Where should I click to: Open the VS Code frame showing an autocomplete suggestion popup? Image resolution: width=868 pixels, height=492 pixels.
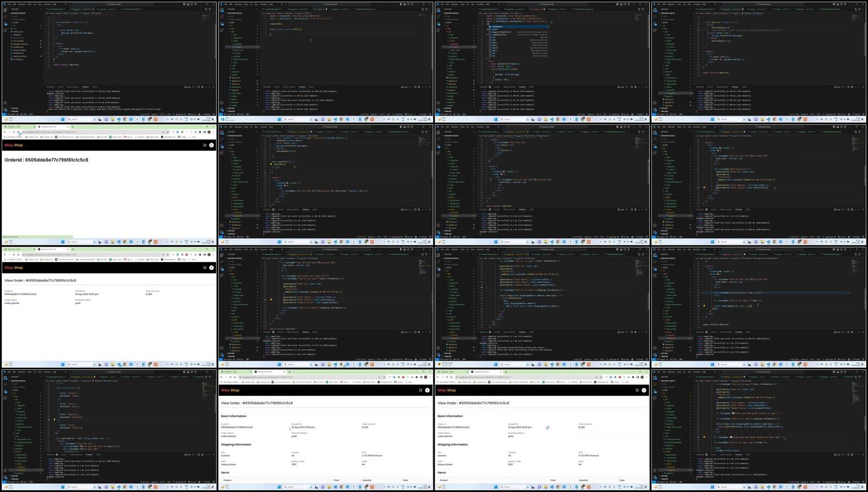(542, 61)
